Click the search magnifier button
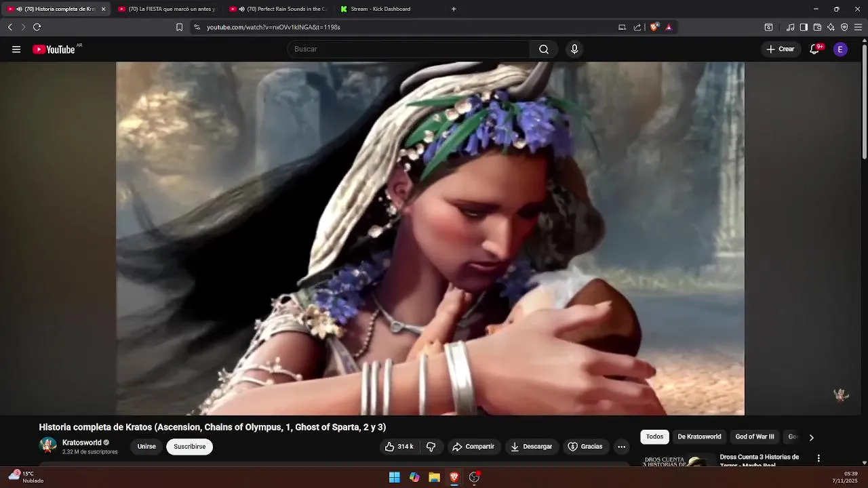Screen dimensions: 868x488 pyautogui.click(x=544, y=49)
